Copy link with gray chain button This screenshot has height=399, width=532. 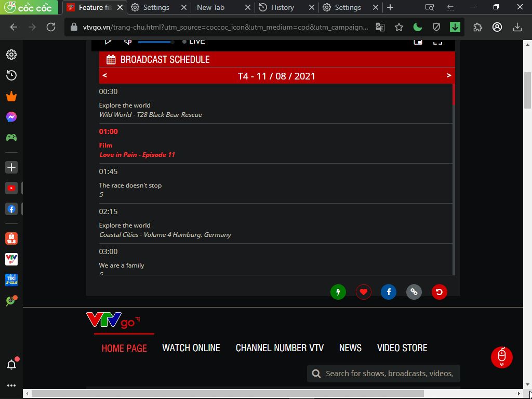point(414,292)
